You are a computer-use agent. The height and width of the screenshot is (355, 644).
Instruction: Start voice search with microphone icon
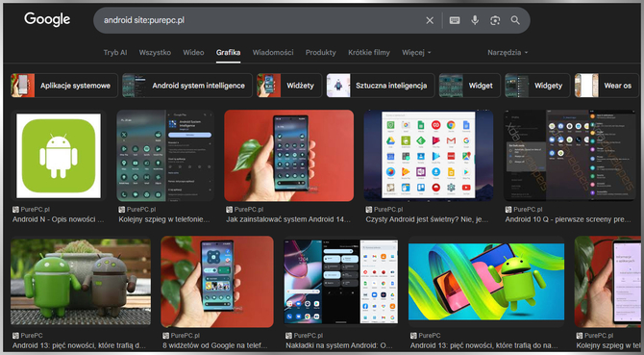475,20
